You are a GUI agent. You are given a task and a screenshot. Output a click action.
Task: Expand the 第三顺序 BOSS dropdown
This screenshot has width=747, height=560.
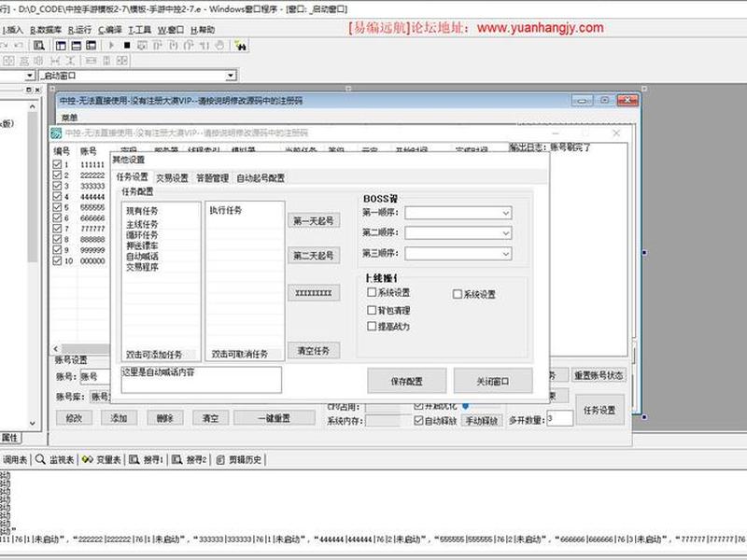coord(505,254)
